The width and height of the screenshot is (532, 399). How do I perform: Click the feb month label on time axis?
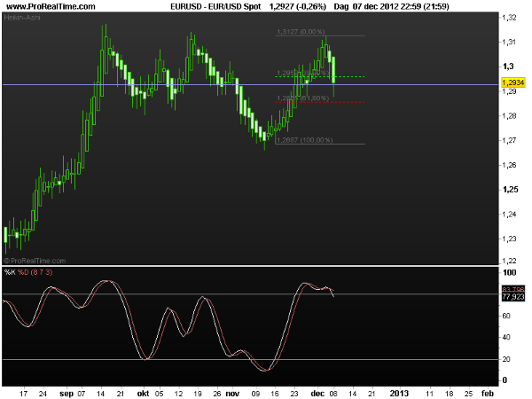[488, 394]
